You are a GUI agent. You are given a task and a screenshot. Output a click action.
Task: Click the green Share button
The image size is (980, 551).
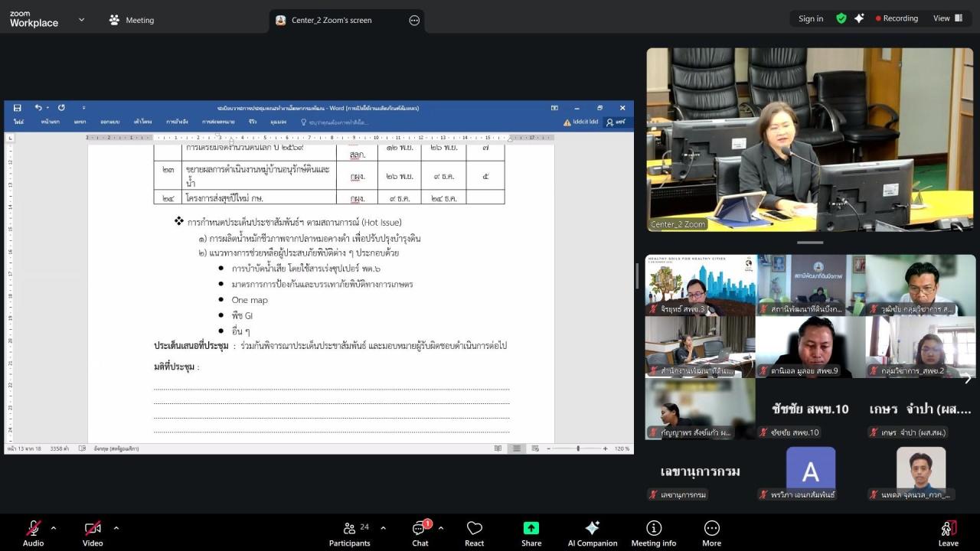531,533
